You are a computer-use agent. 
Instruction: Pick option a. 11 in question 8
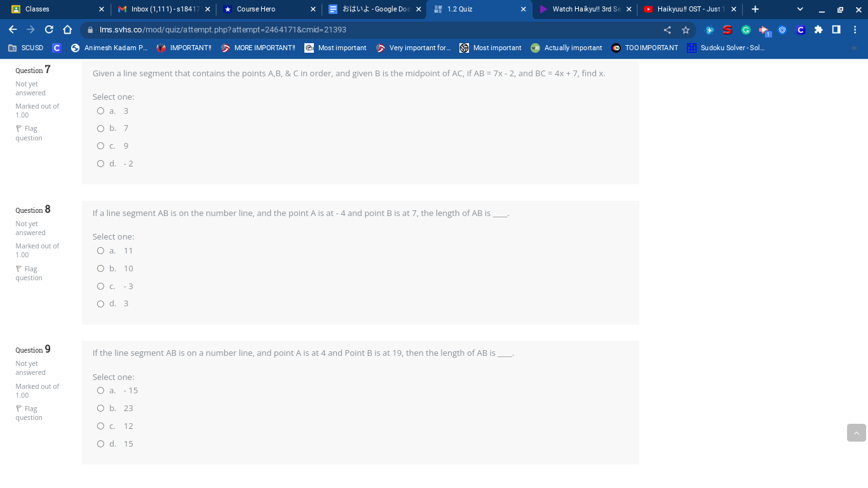[100, 250]
